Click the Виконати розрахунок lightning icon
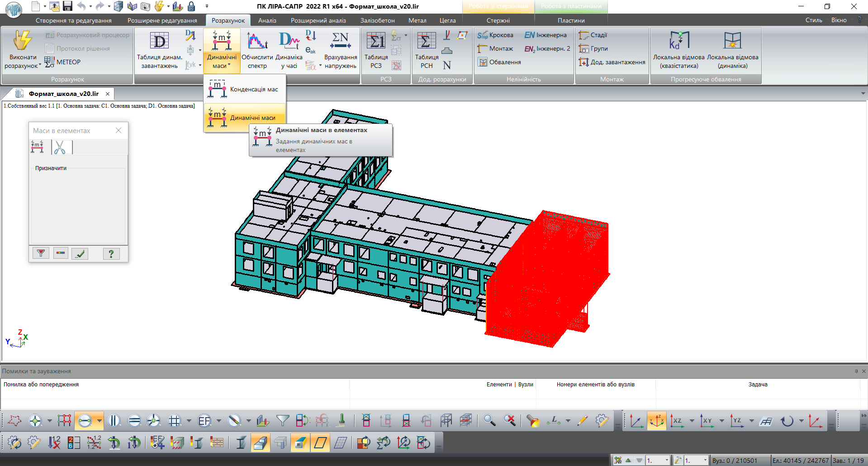868x466 pixels. tap(22, 41)
